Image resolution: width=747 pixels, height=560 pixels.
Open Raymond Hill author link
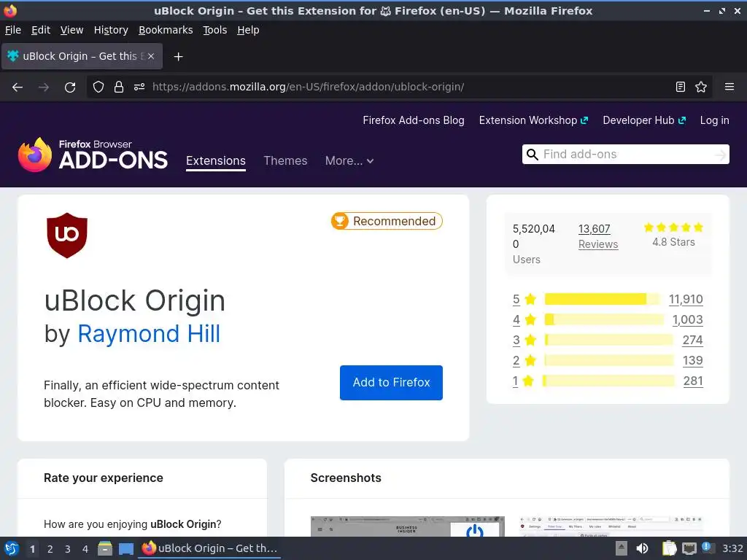[x=149, y=334]
